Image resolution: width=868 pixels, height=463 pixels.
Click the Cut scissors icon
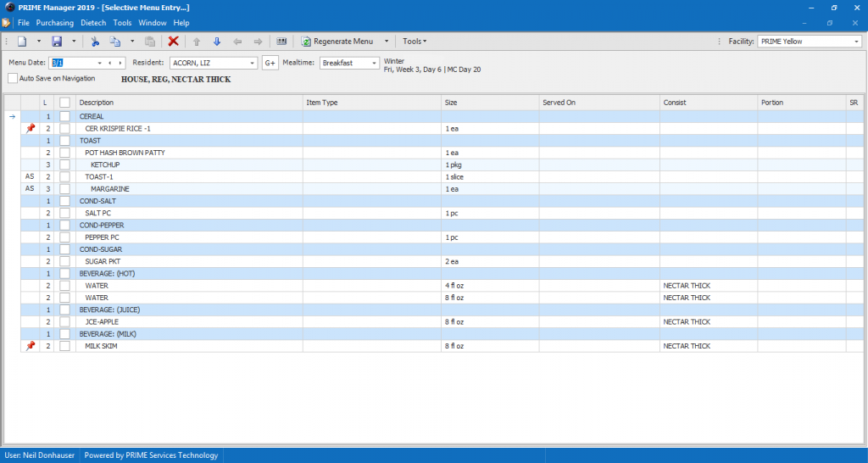(x=95, y=41)
